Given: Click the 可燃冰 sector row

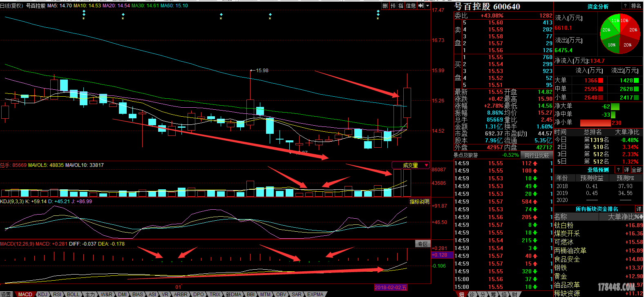Looking at the screenshot, I should 598,242.
